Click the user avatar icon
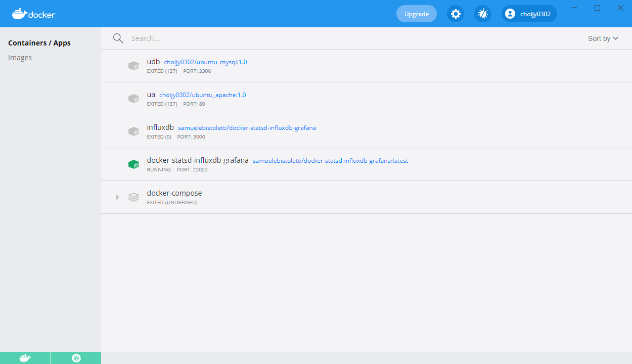The height and width of the screenshot is (364, 632). 510,14
